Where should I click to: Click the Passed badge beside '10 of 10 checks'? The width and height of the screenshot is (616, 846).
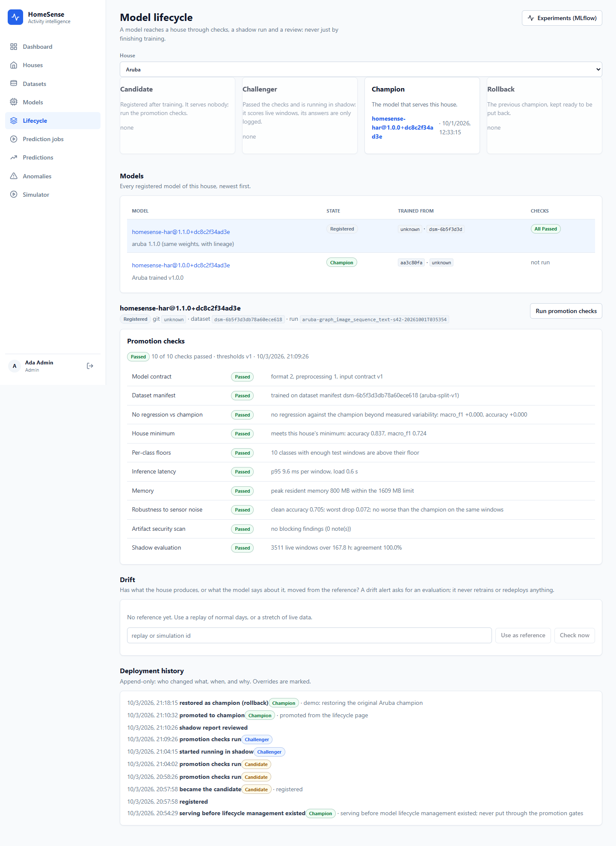pos(138,357)
